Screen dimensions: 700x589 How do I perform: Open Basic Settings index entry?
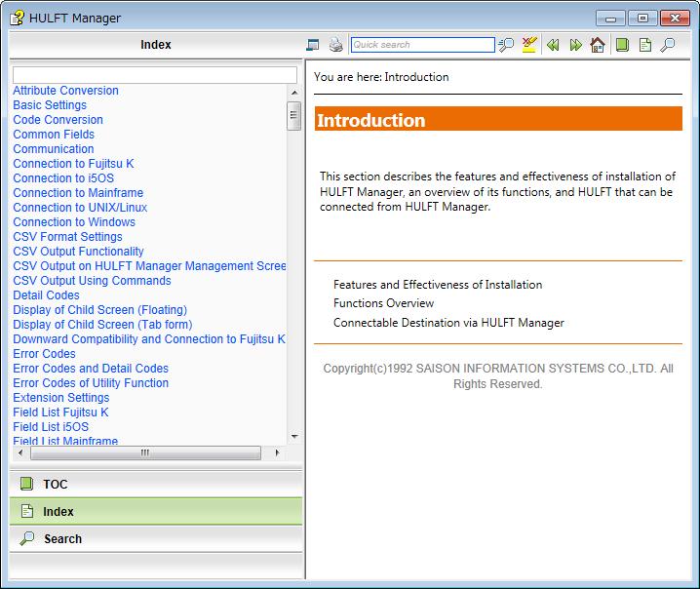[50, 105]
